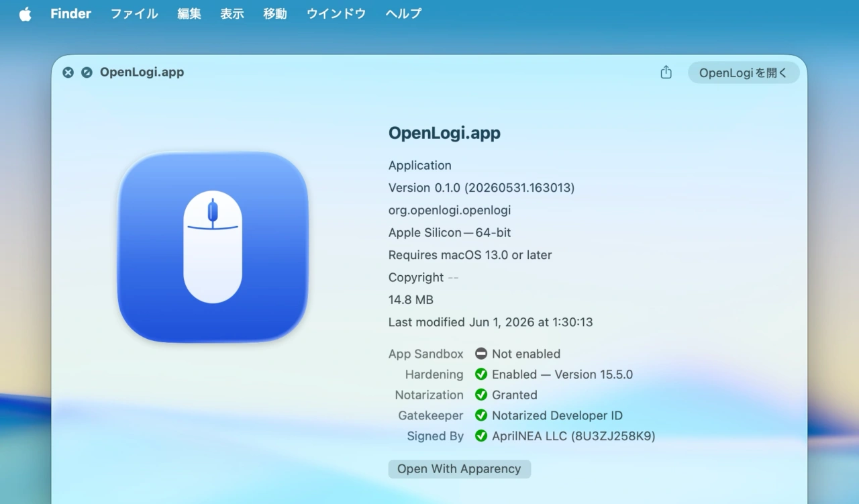Open the Finder menu
The image size is (859, 504).
pyautogui.click(x=70, y=13)
